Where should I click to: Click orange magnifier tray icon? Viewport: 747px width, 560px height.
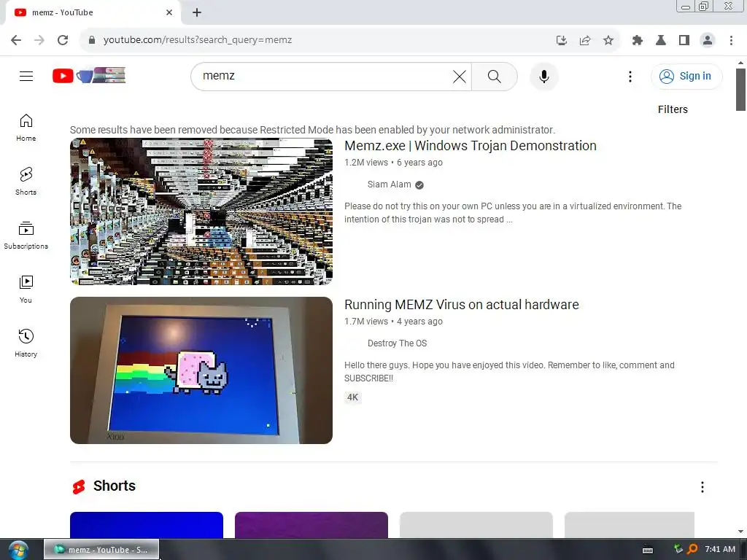click(692, 549)
